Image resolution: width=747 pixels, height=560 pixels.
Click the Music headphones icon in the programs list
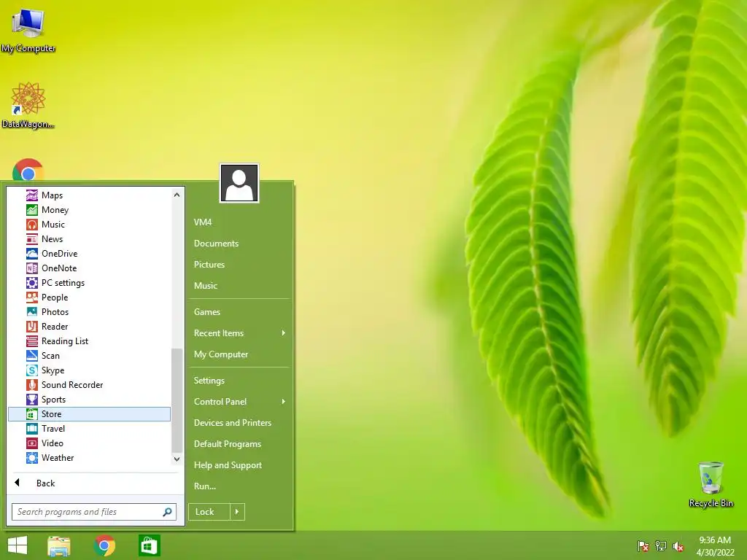[x=32, y=225]
